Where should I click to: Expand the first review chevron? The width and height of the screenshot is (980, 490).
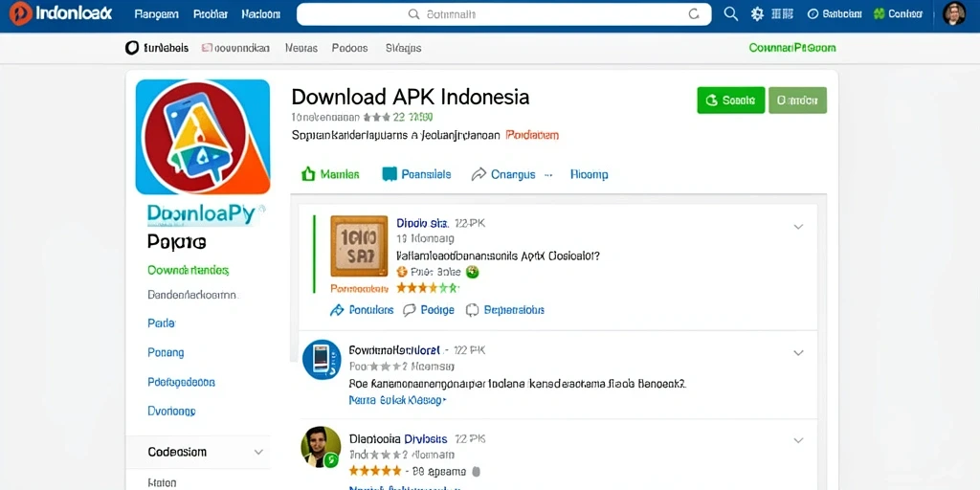(x=798, y=227)
